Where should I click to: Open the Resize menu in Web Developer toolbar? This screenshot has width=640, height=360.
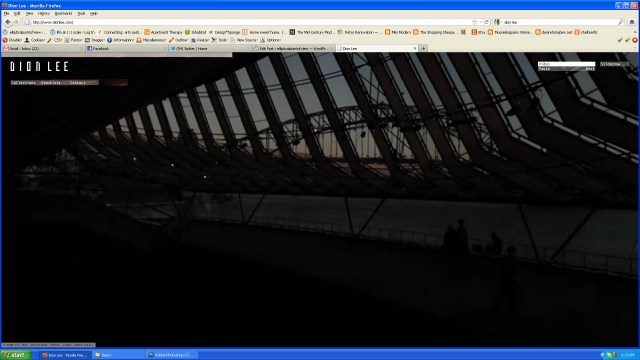tap(200, 40)
